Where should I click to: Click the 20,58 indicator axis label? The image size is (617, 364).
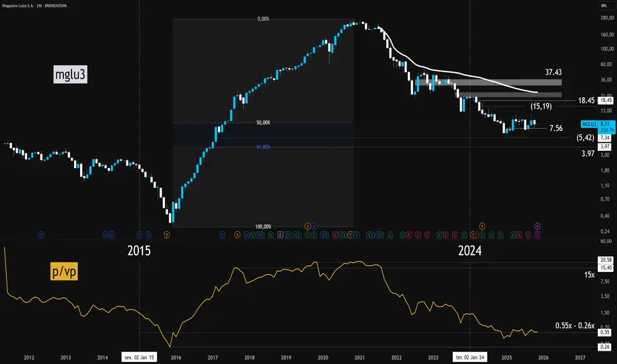[606, 259]
